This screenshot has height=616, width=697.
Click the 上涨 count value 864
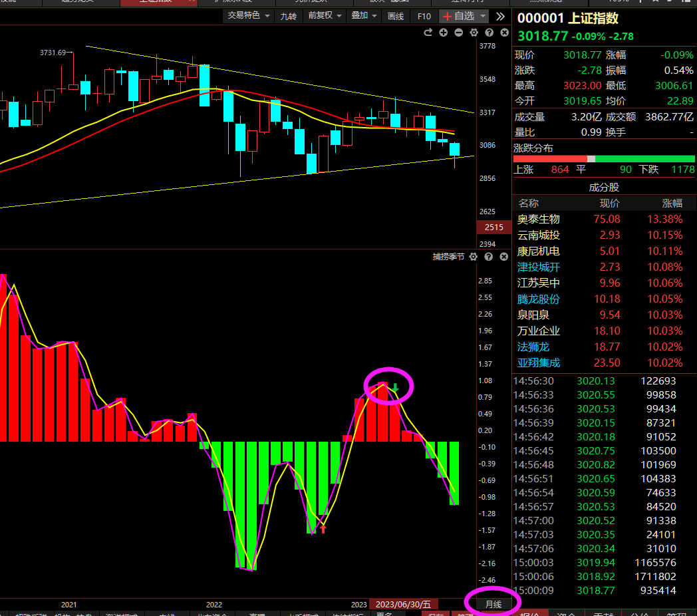(560, 170)
